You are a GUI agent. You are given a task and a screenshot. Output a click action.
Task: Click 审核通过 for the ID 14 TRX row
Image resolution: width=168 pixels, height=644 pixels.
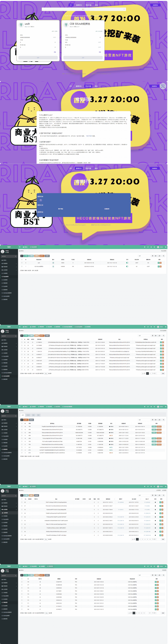(154, 426)
